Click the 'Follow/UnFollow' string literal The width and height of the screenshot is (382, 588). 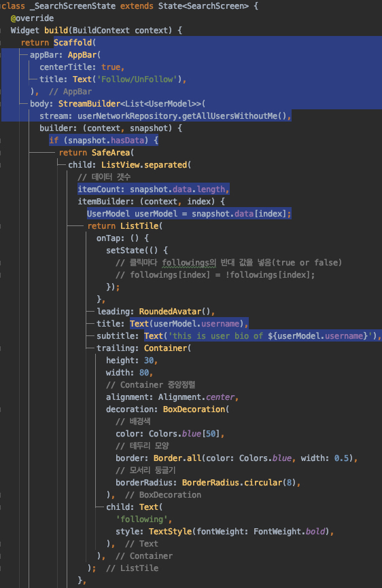[x=137, y=79]
